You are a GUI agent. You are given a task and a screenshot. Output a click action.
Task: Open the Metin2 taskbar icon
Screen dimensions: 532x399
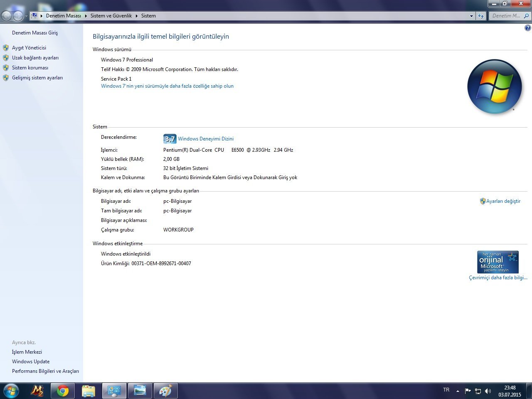point(37,391)
